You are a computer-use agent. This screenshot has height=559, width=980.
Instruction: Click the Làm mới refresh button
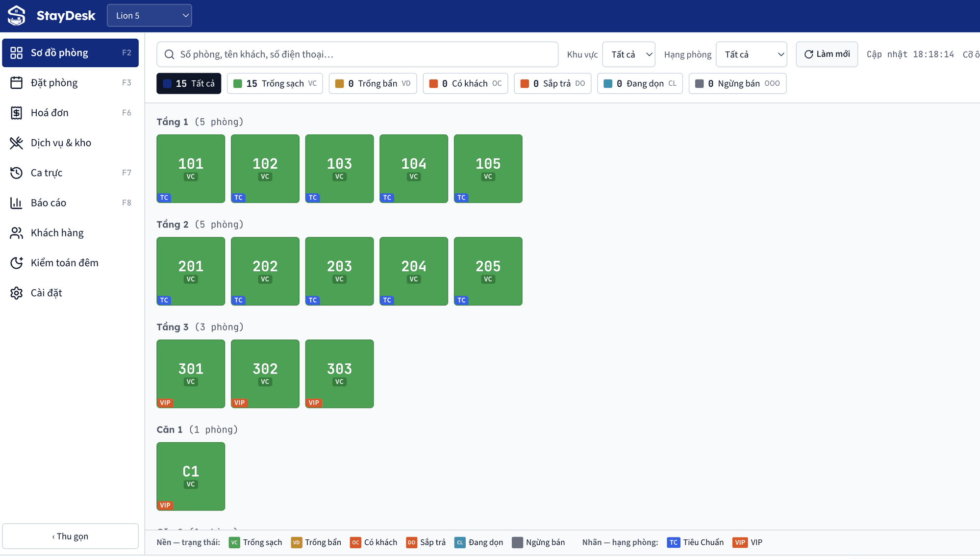[x=827, y=54]
